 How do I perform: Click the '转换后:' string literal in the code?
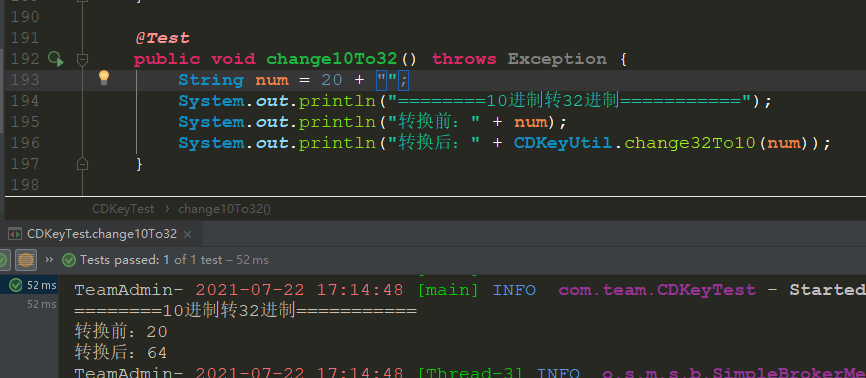click(x=434, y=143)
